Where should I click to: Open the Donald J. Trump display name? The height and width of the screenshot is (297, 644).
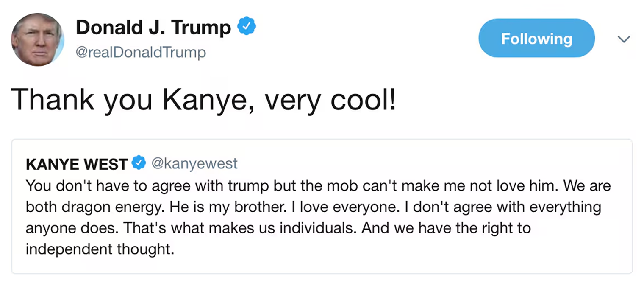153,28
